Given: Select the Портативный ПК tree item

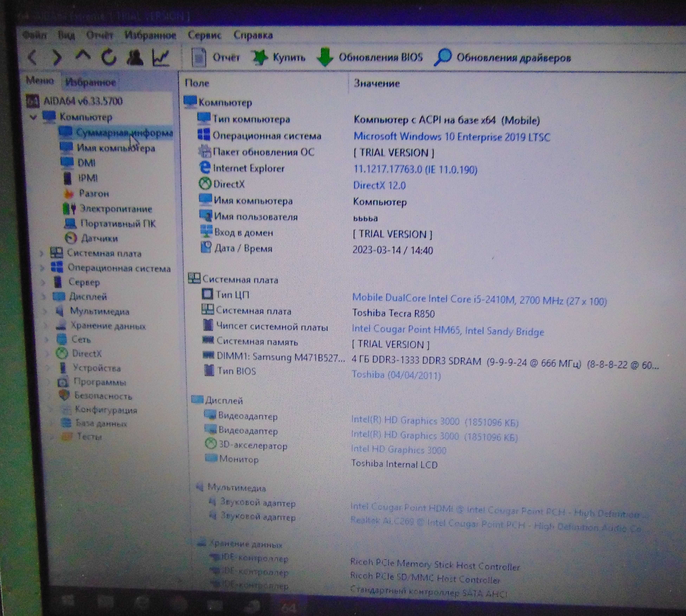Looking at the screenshot, I should [x=118, y=223].
